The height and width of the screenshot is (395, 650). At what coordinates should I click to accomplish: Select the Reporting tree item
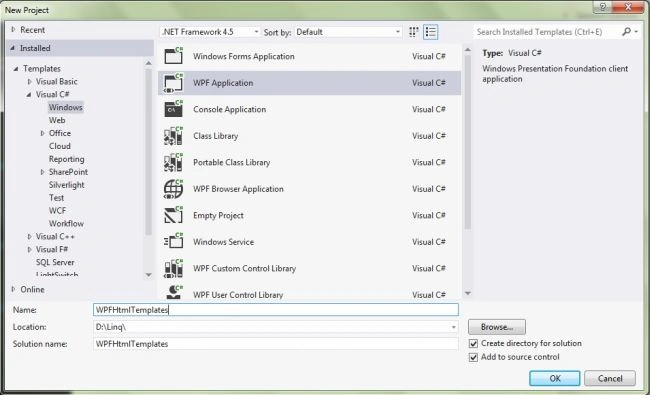click(x=66, y=159)
